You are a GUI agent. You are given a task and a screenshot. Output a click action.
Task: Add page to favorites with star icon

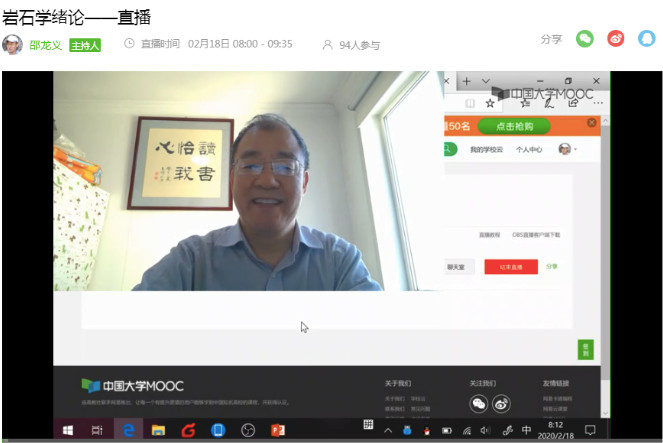(x=490, y=103)
